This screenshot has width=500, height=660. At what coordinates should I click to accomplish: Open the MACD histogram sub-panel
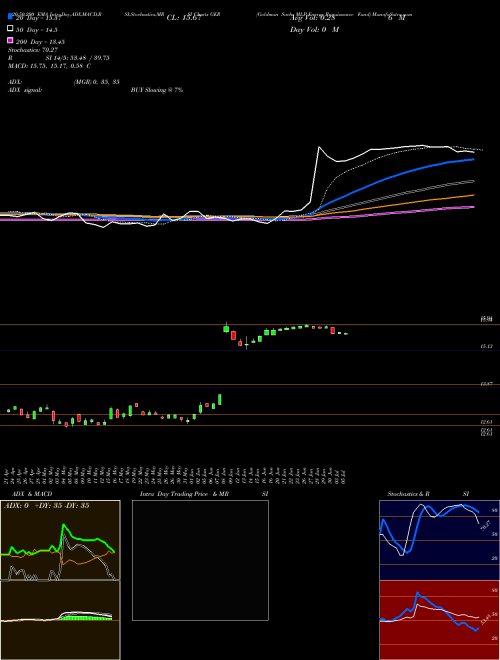pyautogui.click(x=60, y=620)
